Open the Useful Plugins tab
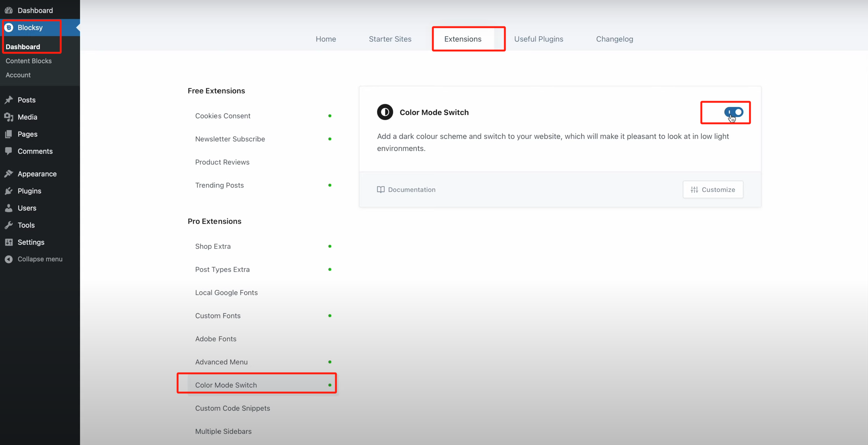The image size is (868, 445). 538,39
